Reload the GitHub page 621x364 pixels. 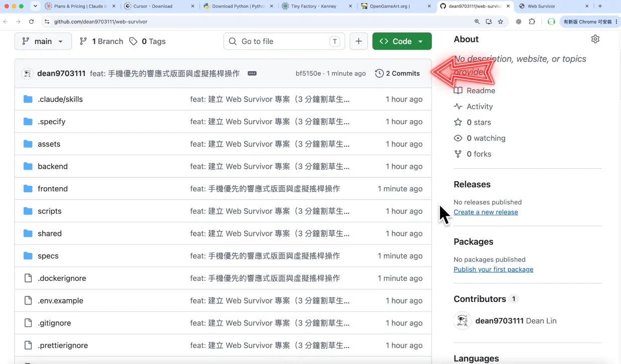point(32,22)
